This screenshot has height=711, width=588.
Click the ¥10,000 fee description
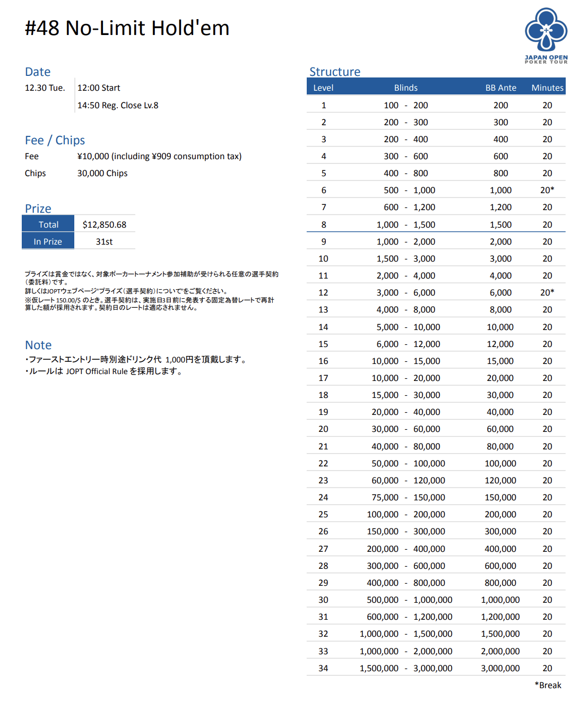click(x=159, y=156)
